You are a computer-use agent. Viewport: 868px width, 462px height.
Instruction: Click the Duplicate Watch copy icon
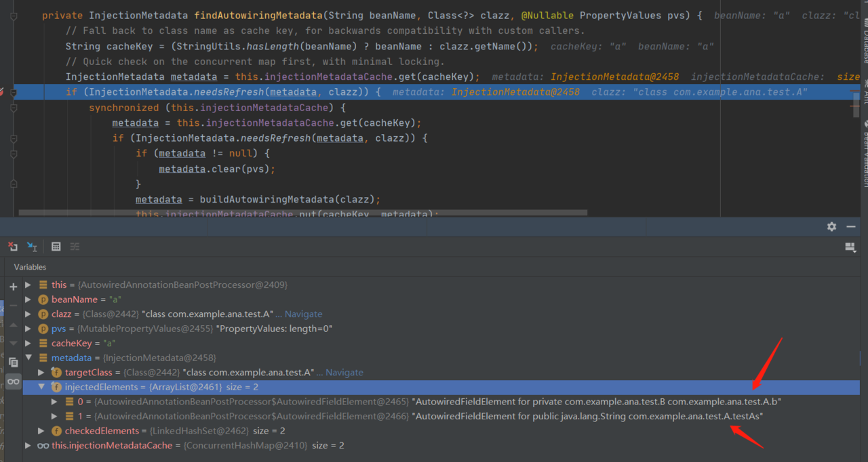[13, 362]
